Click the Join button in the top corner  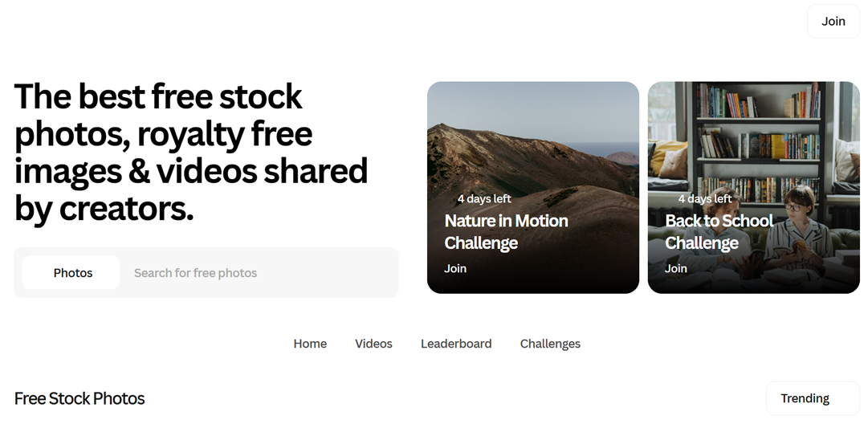[833, 22]
